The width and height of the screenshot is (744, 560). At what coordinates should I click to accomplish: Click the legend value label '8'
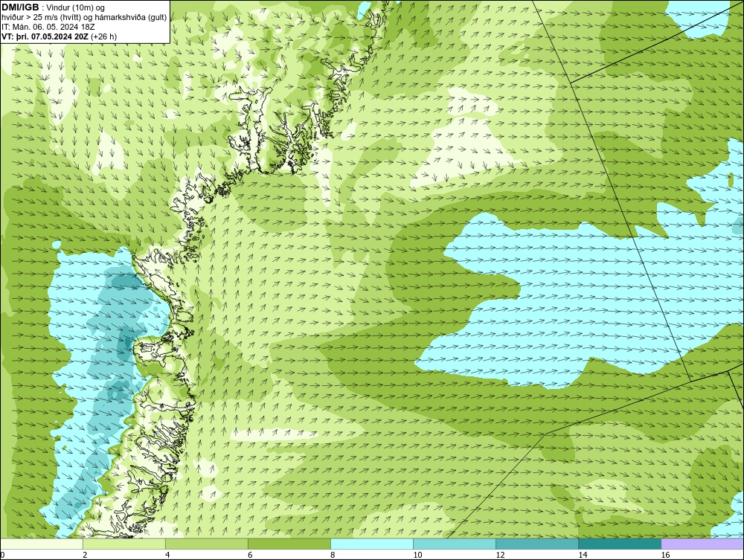coord(333,555)
